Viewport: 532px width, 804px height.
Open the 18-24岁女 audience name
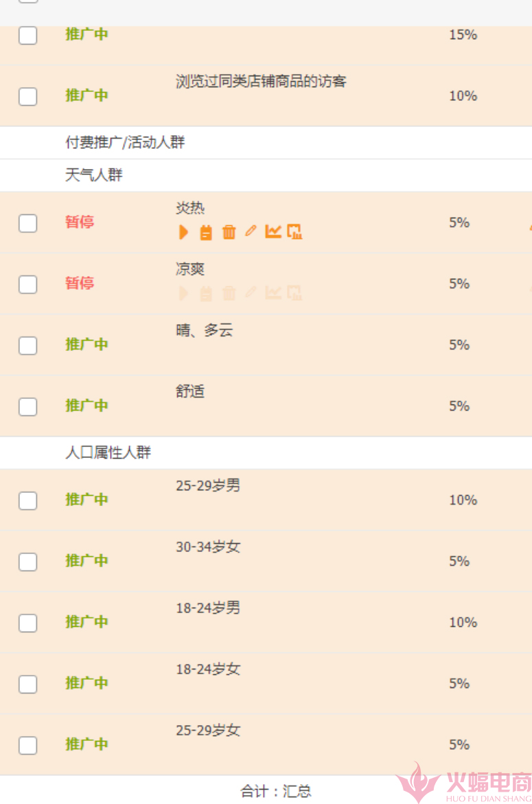208,669
